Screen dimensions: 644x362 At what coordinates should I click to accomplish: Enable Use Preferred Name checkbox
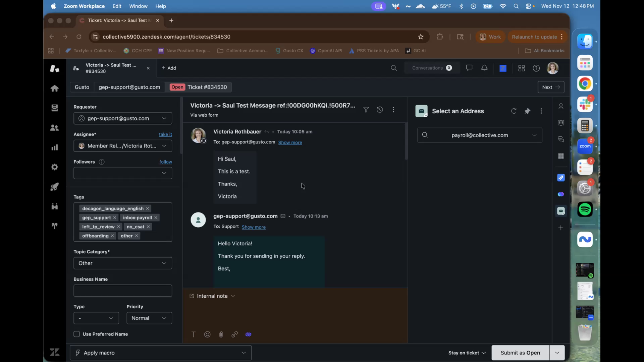click(76, 334)
